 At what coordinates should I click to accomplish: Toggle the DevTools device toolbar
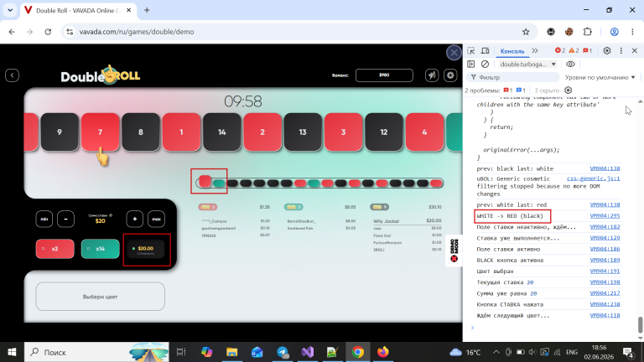click(485, 51)
